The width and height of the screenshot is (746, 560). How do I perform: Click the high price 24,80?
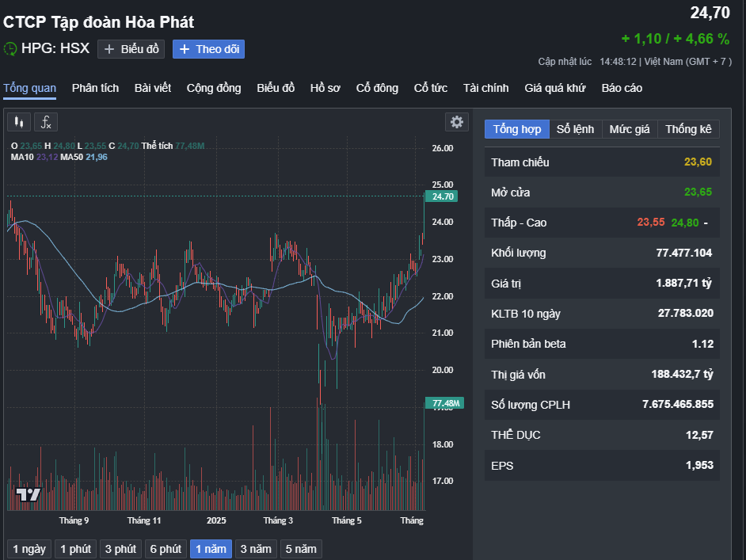[685, 223]
